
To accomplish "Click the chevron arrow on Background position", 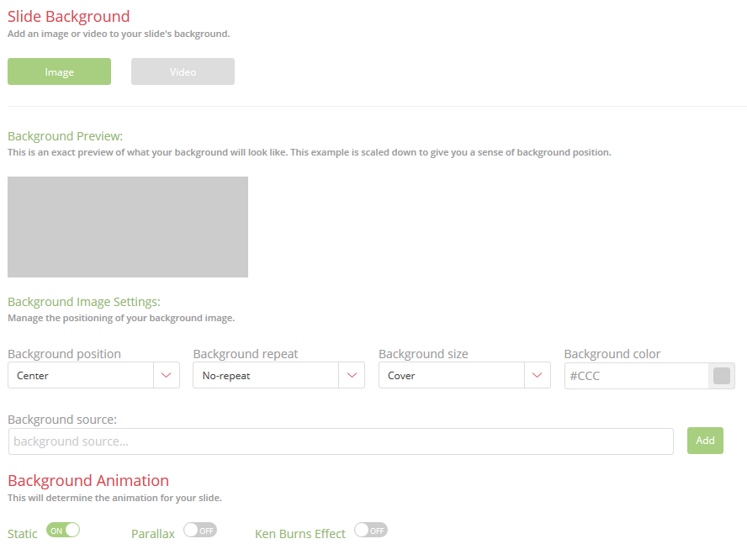I will [167, 376].
